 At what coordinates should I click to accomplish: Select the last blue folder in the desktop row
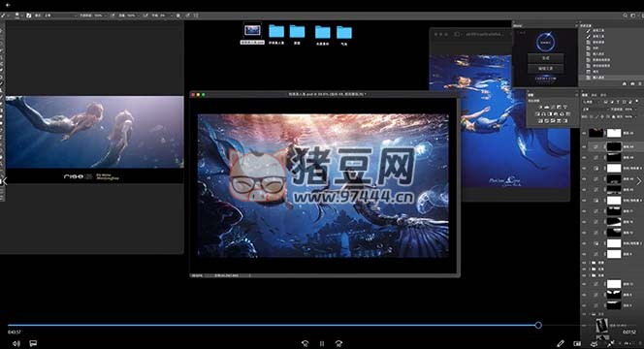tap(344, 32)
